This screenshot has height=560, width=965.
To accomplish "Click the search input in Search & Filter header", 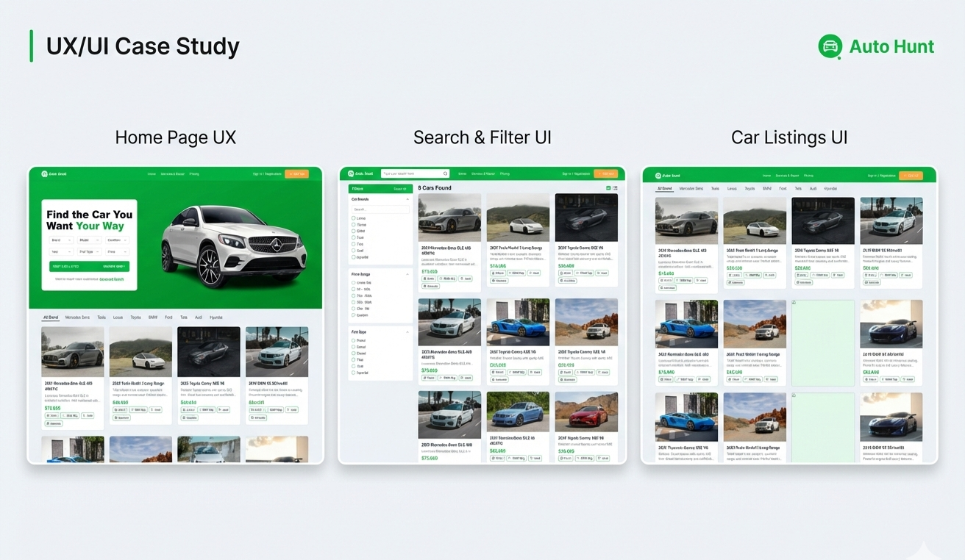I will tap(415, 174).
